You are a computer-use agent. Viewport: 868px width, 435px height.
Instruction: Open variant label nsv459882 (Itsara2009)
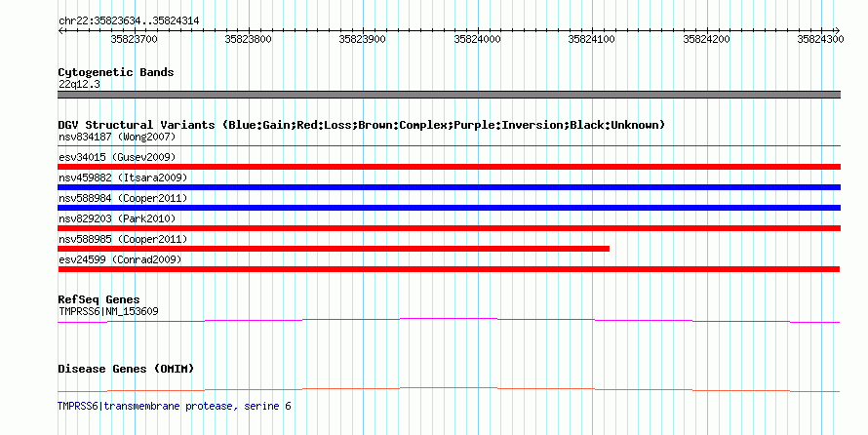coord(123,178)
